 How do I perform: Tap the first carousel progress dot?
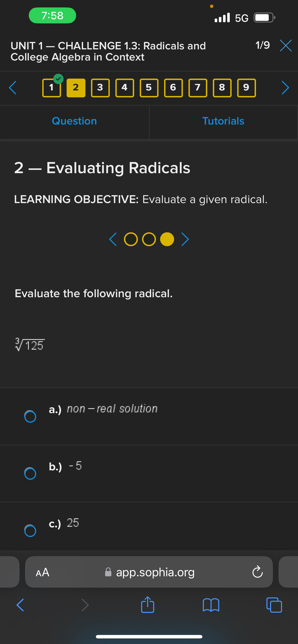[131, 239]
